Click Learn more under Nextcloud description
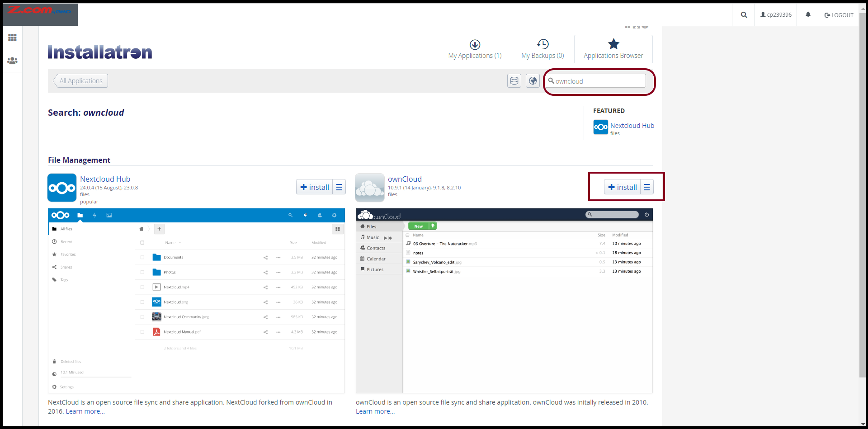 pyautogui.click(x=85, y=411)
